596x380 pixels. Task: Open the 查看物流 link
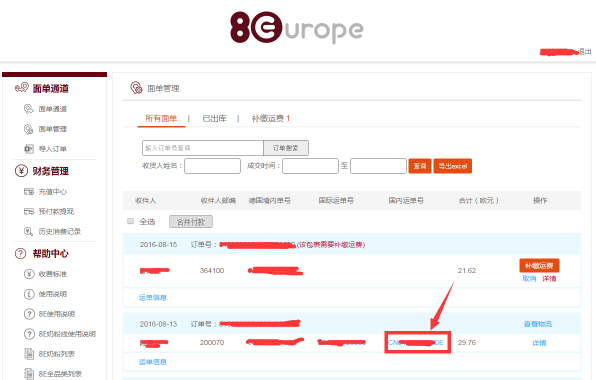tap(537, 324)
